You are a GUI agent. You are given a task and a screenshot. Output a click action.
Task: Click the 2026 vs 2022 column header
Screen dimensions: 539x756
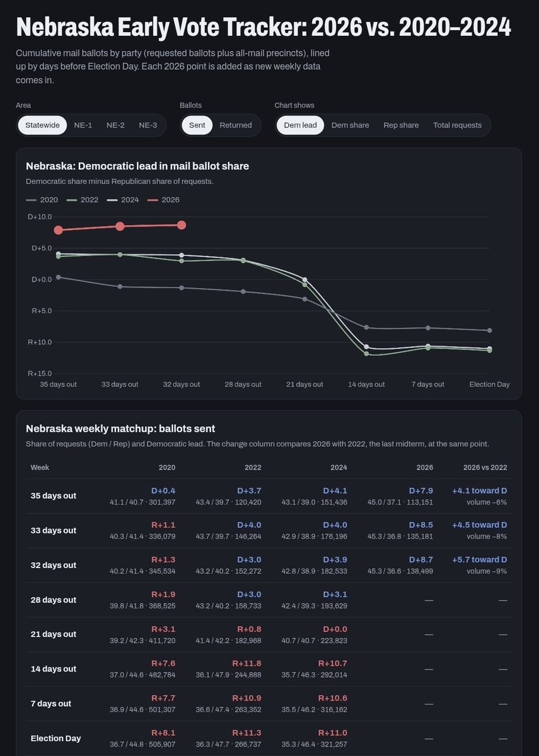pyautogui.click(x=485, y=468)
